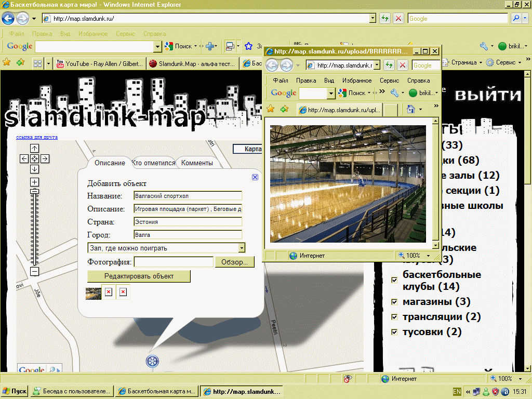Click the blue basketball map marker
532x399 pixels.
[152, 361]
